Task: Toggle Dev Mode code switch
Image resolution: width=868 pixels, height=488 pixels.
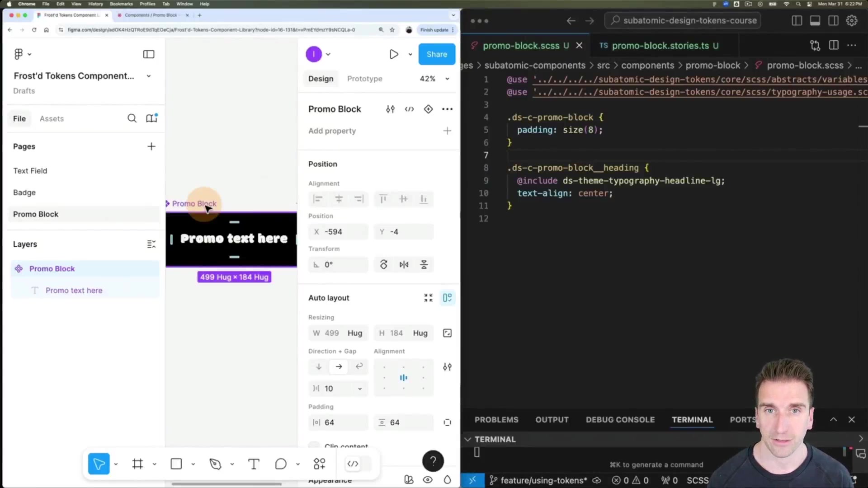Action: coord(359,464)
